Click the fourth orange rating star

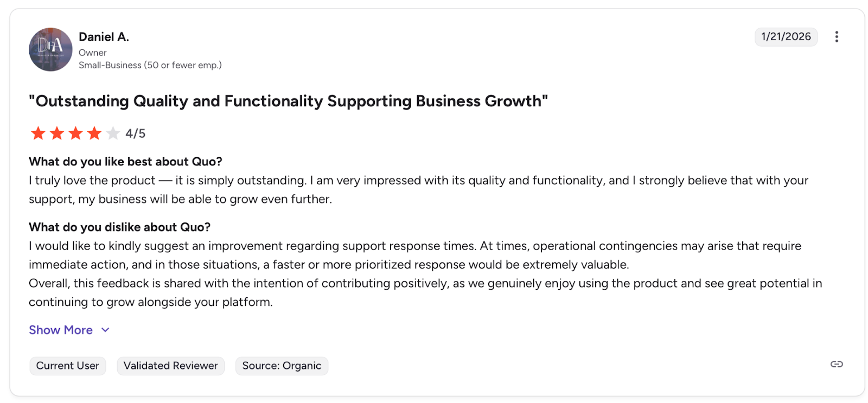coord(94,133)
